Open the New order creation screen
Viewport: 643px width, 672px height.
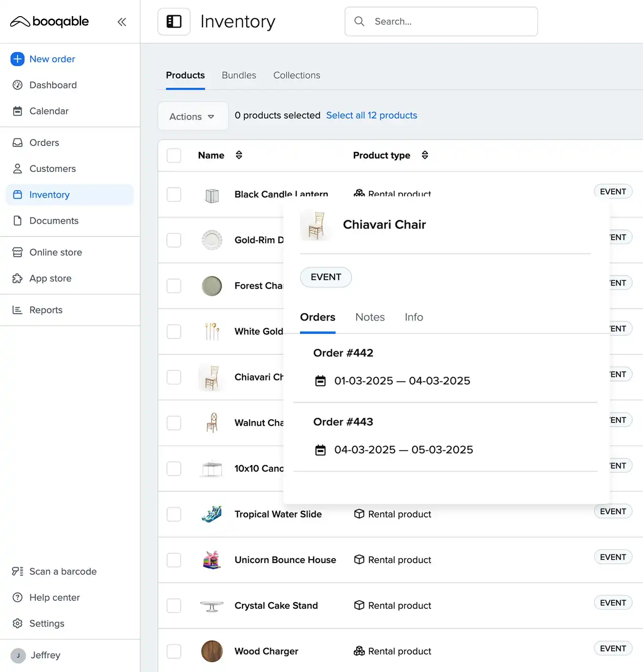click(52, 59)
